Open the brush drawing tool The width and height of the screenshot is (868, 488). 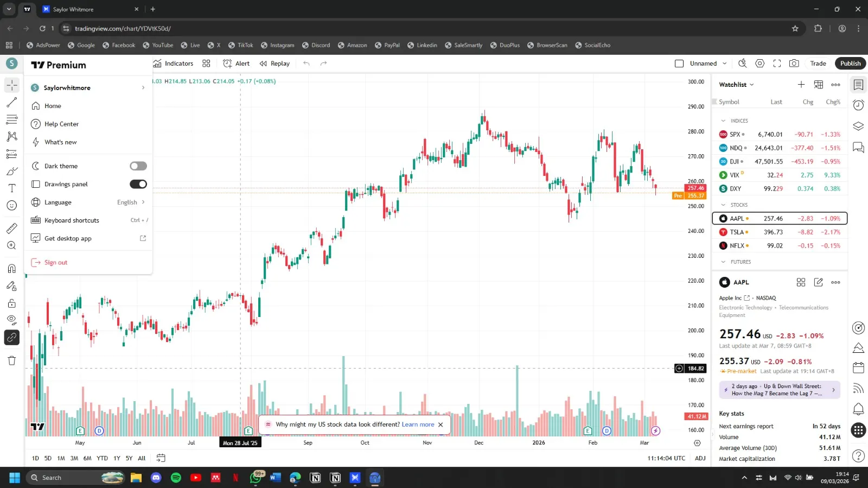coord(12,171)
